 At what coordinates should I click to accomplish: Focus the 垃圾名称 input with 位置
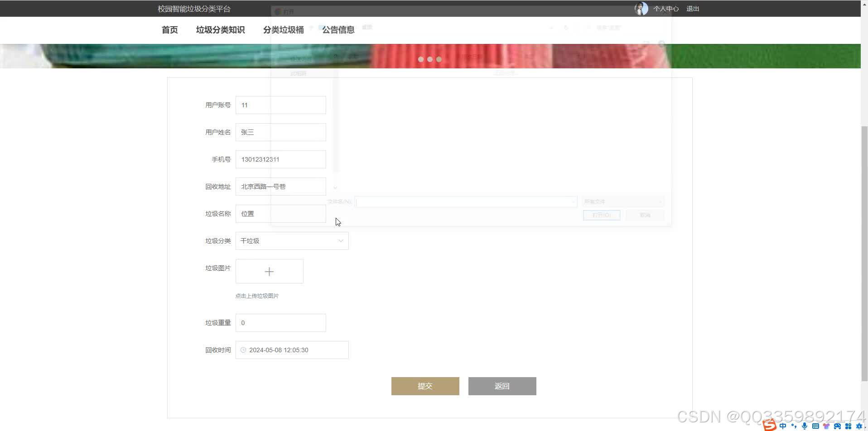(280, 214)
